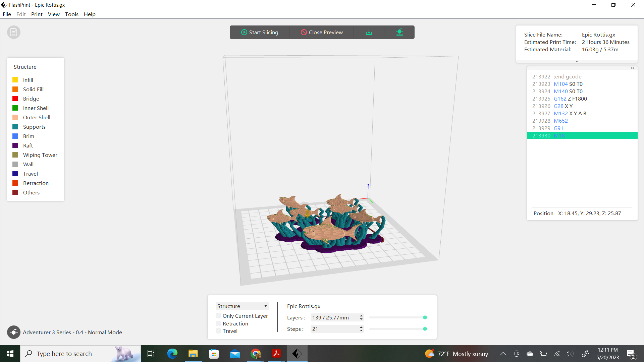Click the Raft purple color swatch
The width and height of the screenshot is (644, 362).
tap(15, 145)
